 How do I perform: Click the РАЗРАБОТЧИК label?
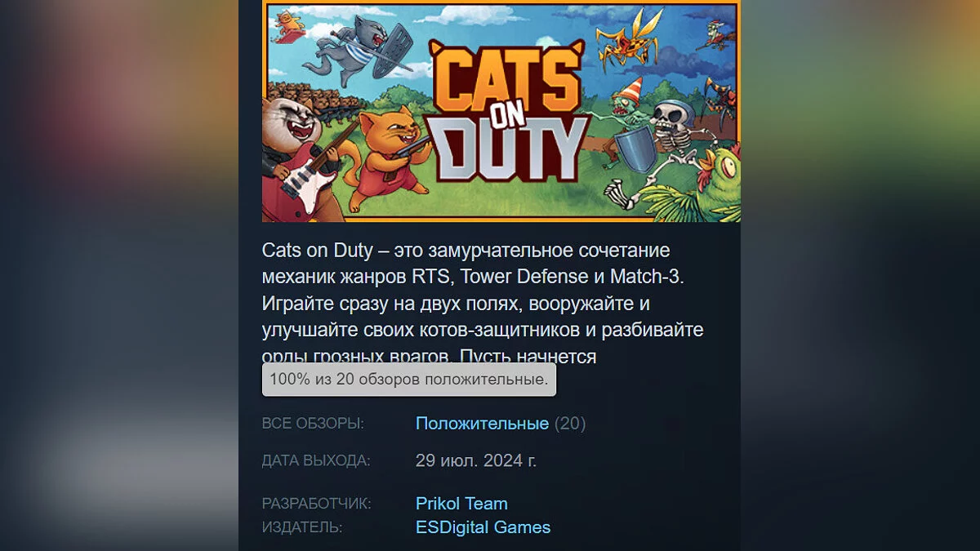316,504
